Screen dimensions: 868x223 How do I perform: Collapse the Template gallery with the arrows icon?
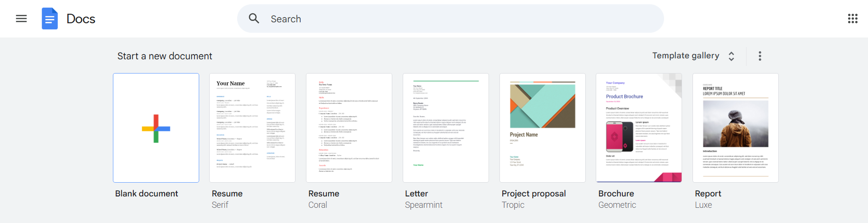click(731, 56)
